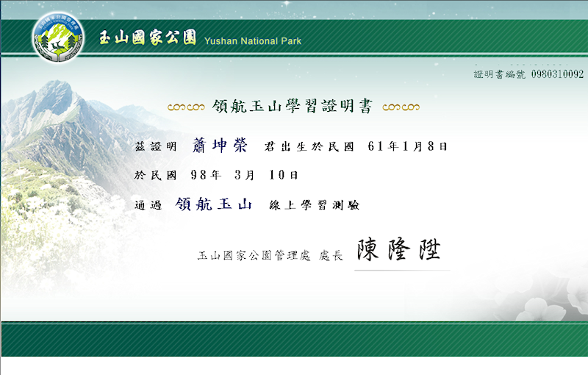
Task: Click the birth date 61年1月8日
Action: click(407, 146)
